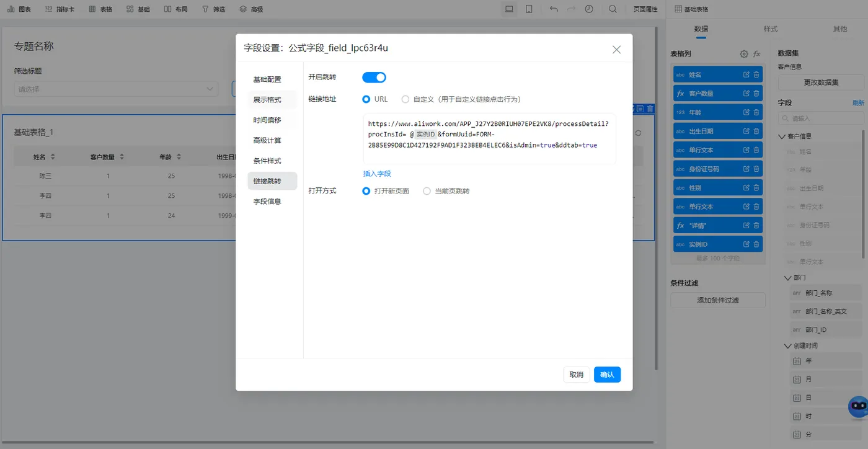Toggle the 开启跳转 switch off
This screenshot has width=868, height=449.
point(374,78)
